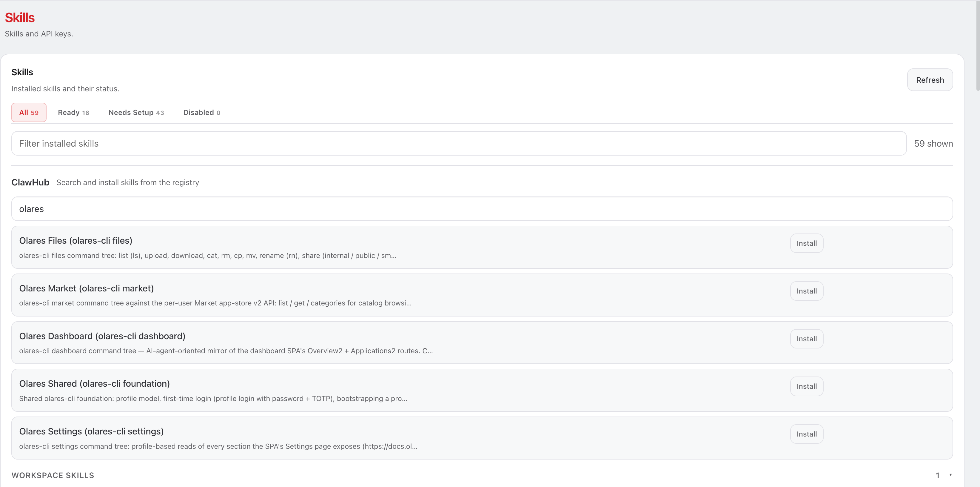Show the Disabled skills tab

tap(202, 112)
